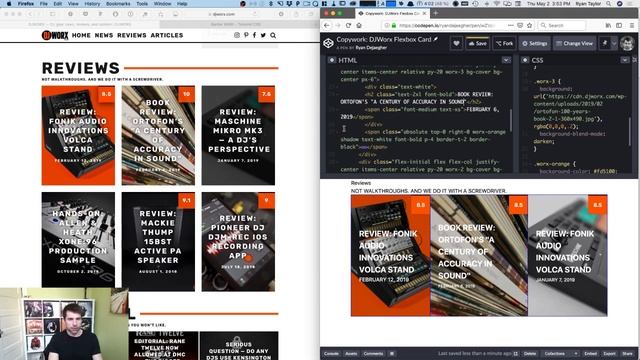Go to REVIEWS on the DJWorx navigation

(131, 36)
